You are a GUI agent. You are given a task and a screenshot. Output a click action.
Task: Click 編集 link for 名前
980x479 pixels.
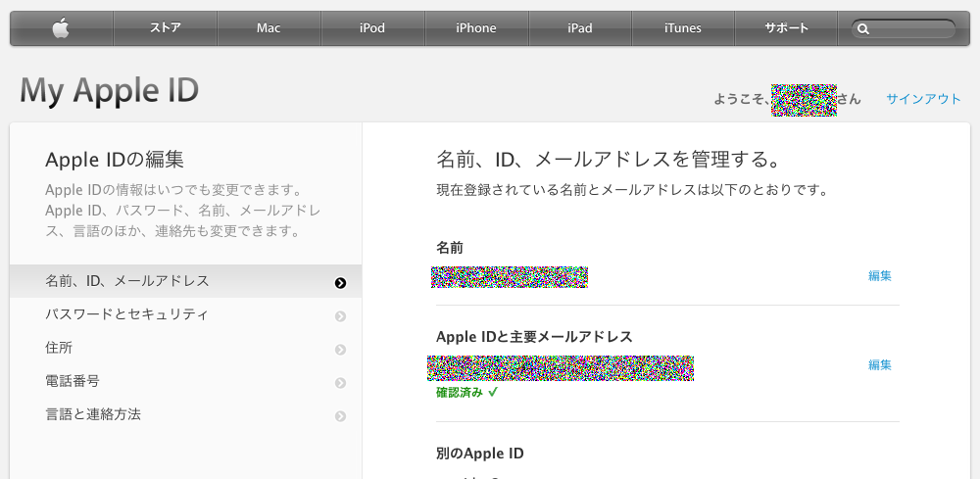coord(880,275)
